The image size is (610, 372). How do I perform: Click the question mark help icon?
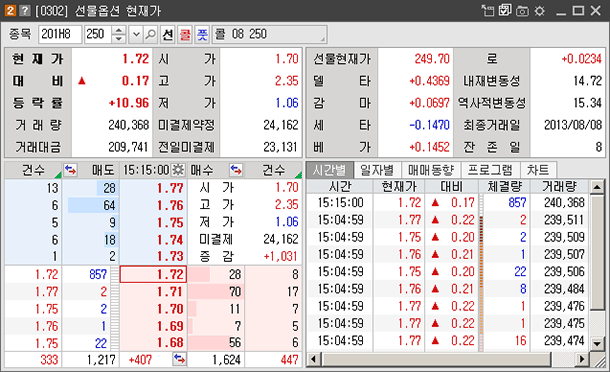[25, 11]
